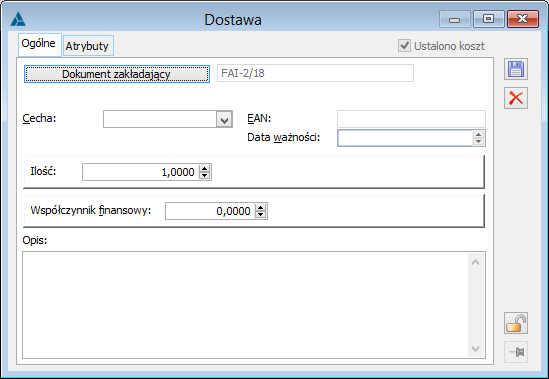Decrease the Data ważności value

(x=478, y=142)
